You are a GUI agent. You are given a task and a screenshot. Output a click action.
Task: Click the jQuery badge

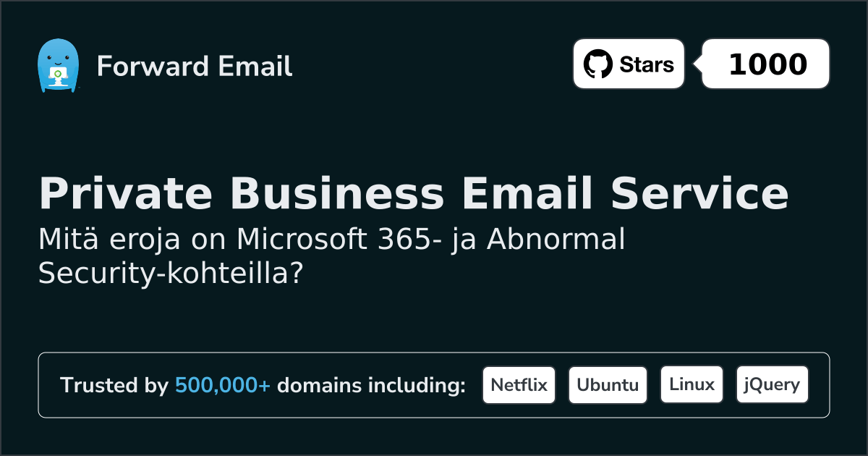pos(772,385)
